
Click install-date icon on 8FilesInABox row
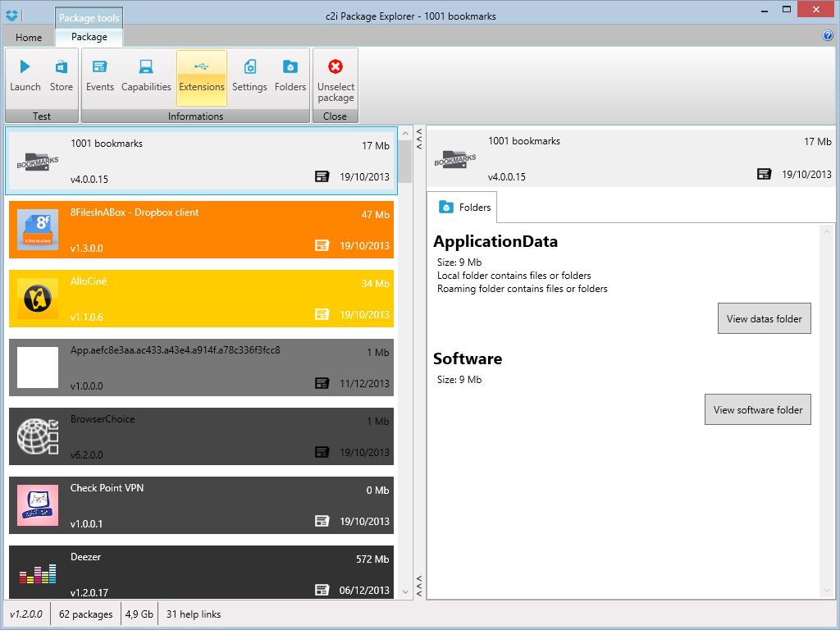[x=322, y=245]
